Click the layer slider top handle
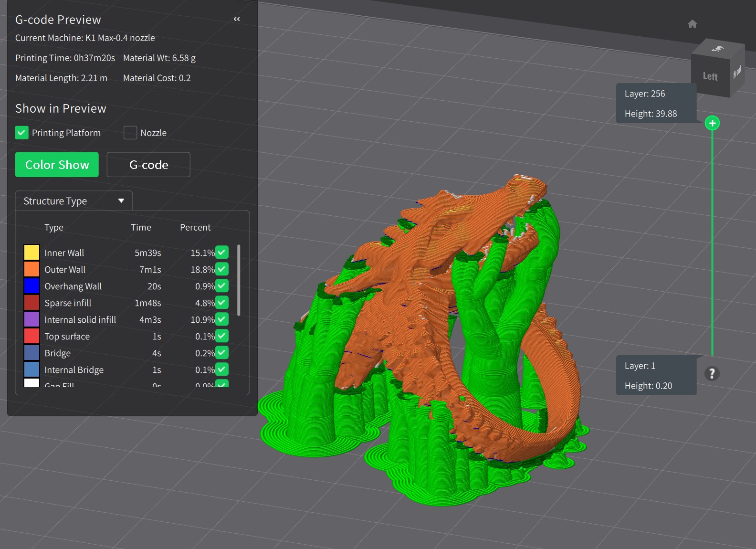 click(x=713, y=123)
